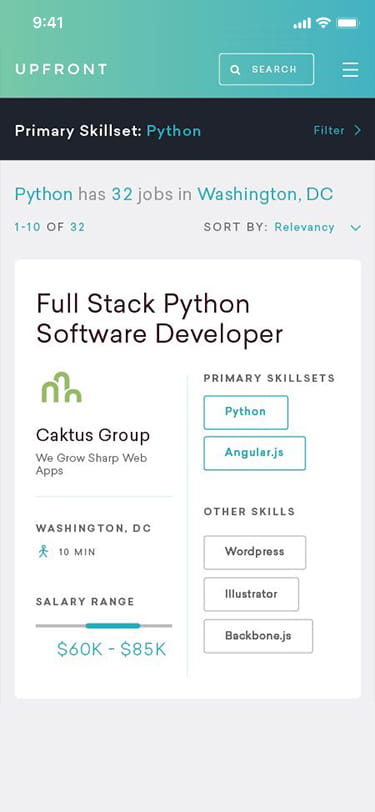Click the $60K - $85K salary text

pyautogui.click(x=111, y=649)
